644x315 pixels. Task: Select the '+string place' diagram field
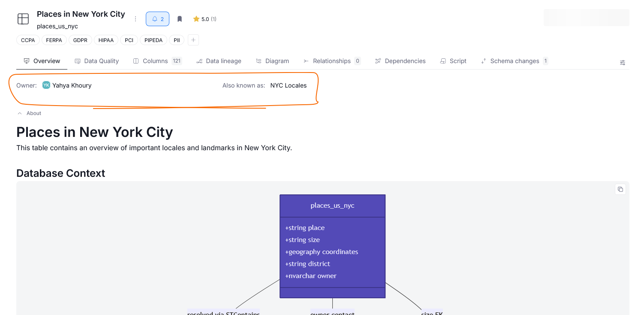(305, 228)
